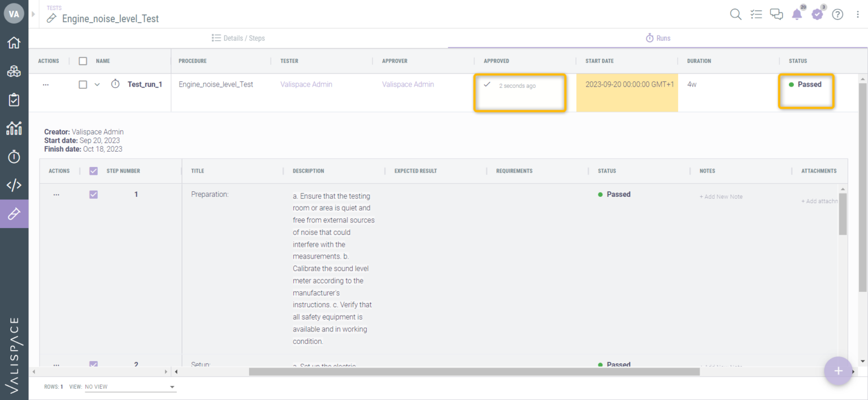Click the edit pencil beside Engine_noise_level_Test title
This screenshot has width=868, height=400.
point(51,19)
